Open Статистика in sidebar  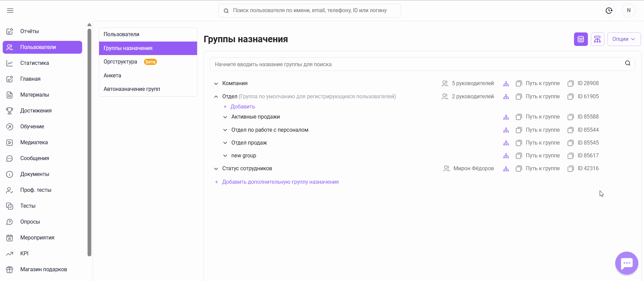[x=42, y=63]
